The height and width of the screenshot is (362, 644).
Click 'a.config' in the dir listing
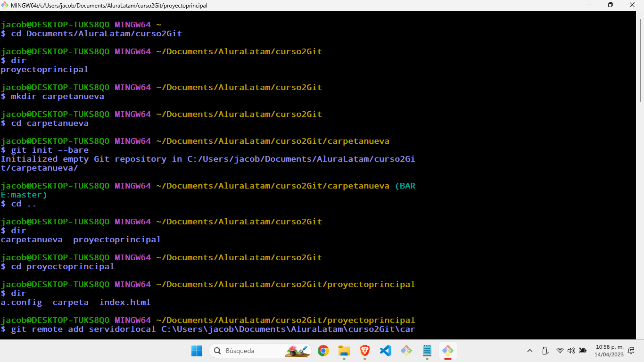[x=21, y=302]
